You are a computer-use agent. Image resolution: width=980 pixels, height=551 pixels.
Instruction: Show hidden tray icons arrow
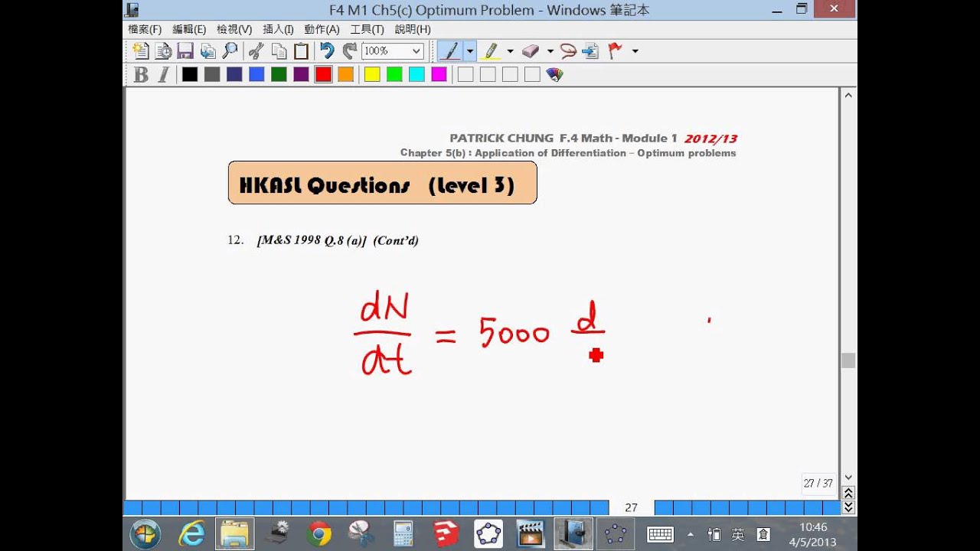(691, 534)
